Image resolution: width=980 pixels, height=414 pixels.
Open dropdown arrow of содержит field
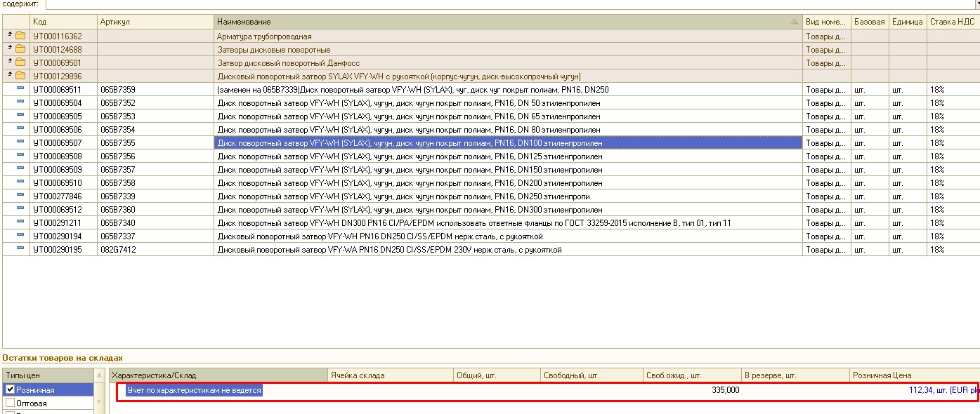(x=976, y=4)
